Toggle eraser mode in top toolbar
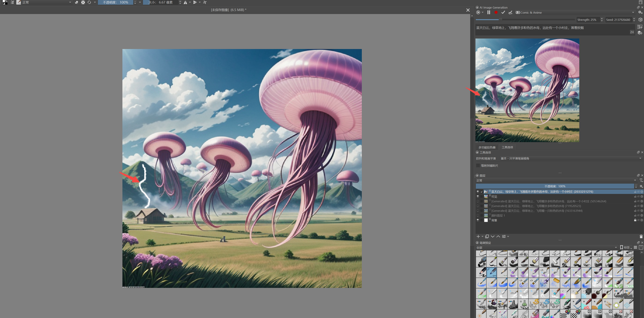644x318 pixels. [x=76, y=3]
